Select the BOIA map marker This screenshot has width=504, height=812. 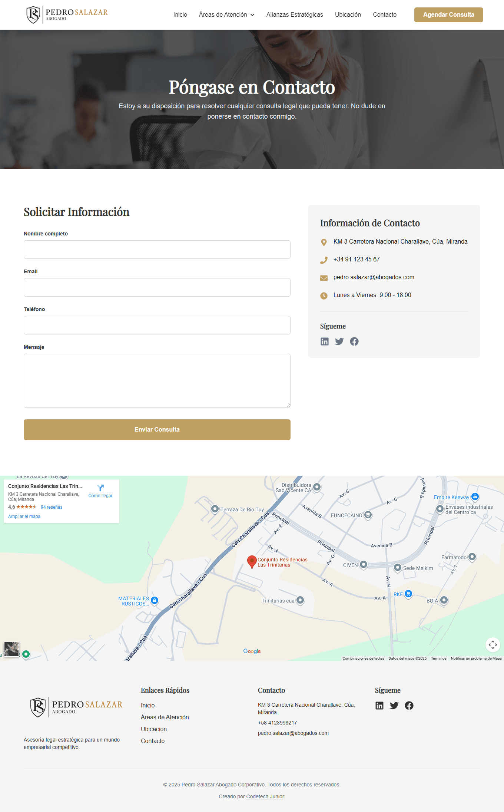point(444,600)
